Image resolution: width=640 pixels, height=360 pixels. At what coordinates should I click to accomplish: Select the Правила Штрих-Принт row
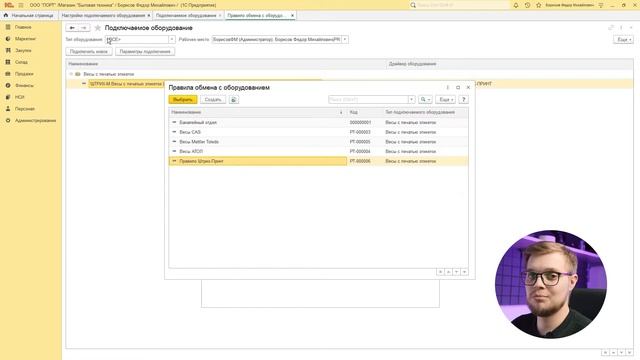pos(318,161)
